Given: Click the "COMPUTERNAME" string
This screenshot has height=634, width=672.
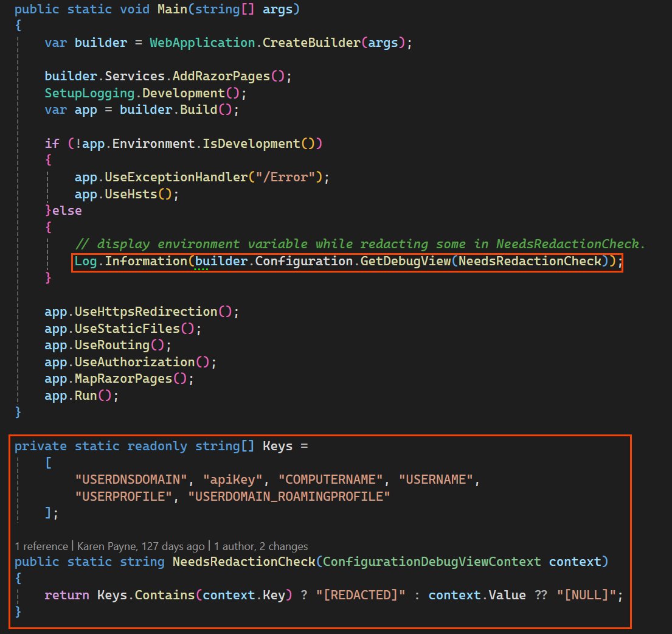Looking at the screenshot, I should pyautogui.click(x=330, y=479).
